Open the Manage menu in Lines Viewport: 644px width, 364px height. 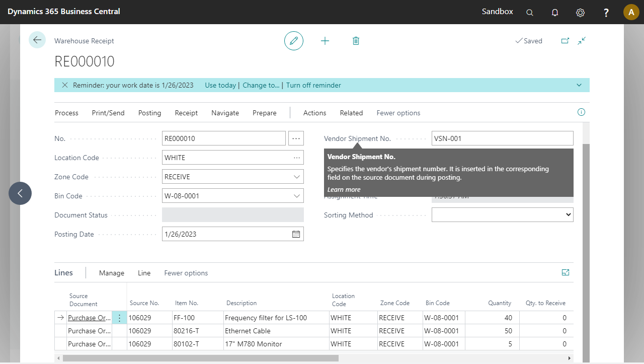pyautogui.click(x=112, y=273)
